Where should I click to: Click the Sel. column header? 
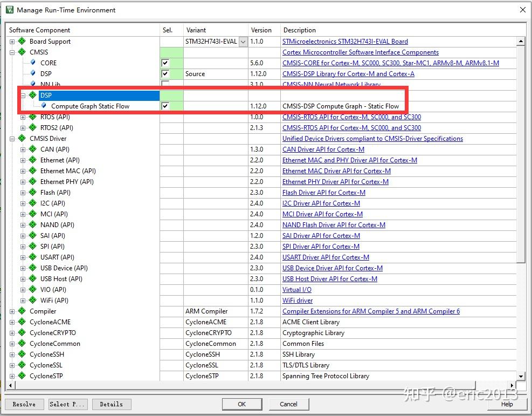point(172,30)
